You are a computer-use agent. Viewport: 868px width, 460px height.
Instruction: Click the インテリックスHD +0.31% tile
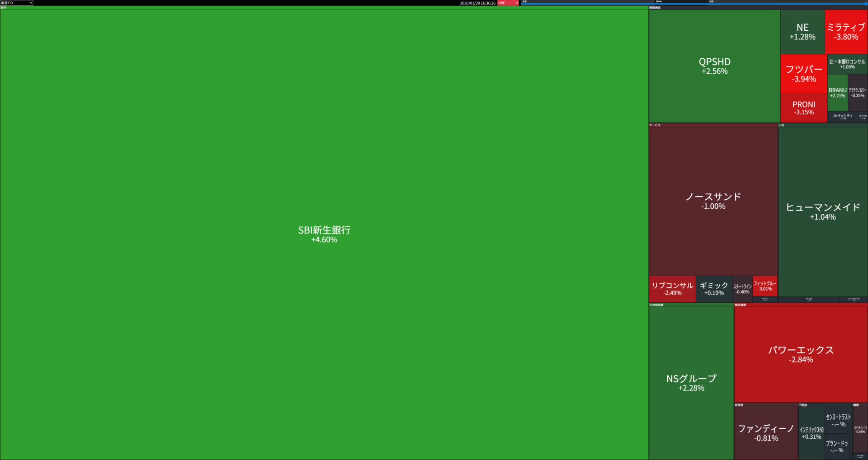(811, 433)
